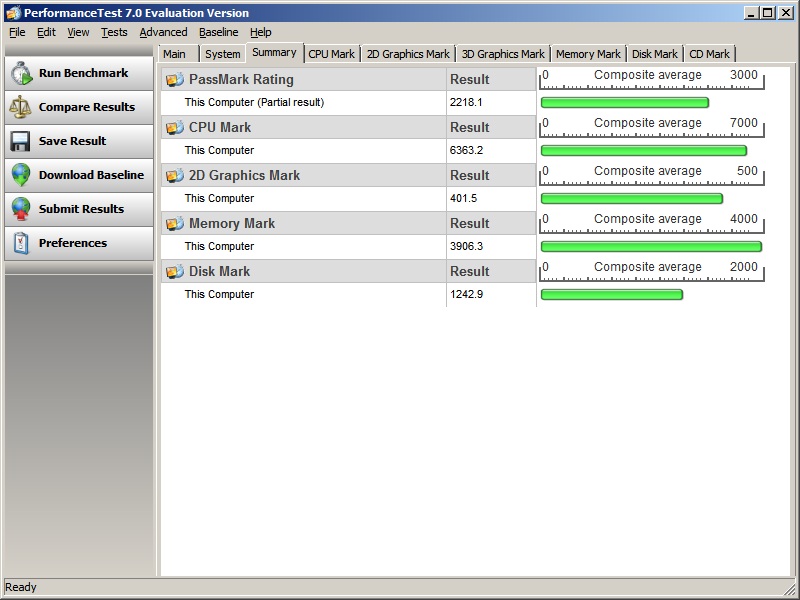Click the PassMark Rating green result bar
The height and width of the screenshot is (600, 800).
(624, 103)
